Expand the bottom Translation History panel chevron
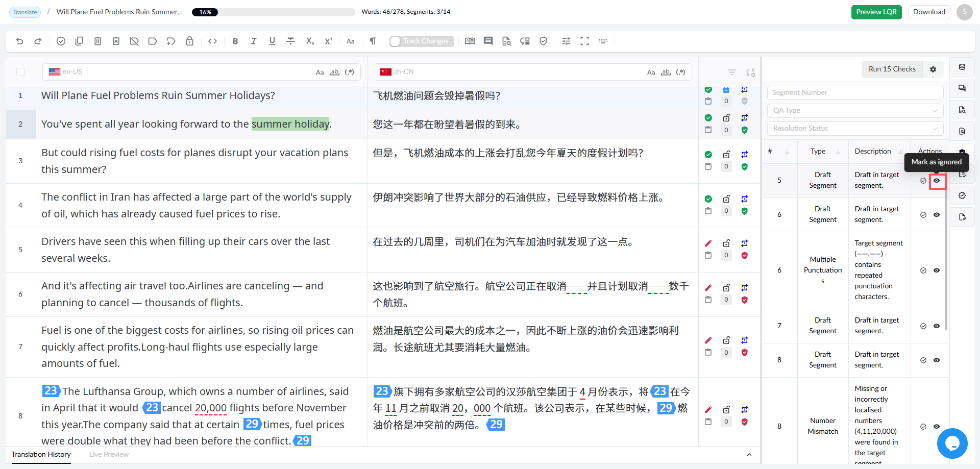Image resolution: width=980 pixels, height=469 pixels. 749,455
